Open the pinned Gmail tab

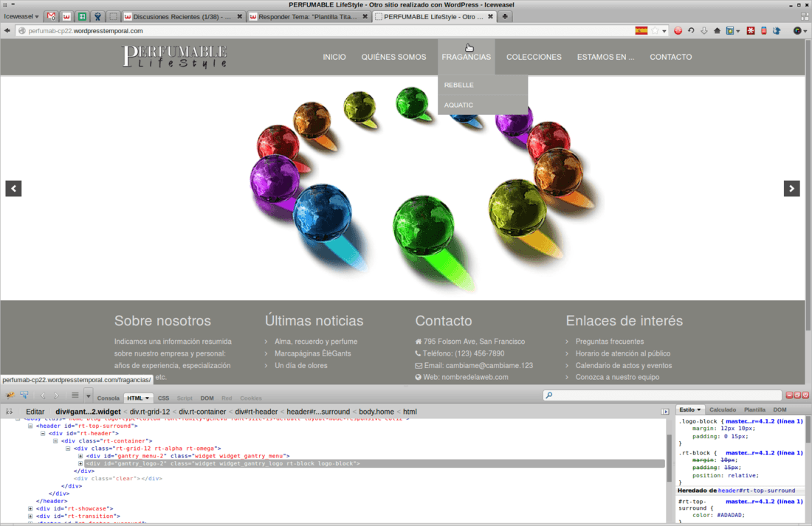click(51, 16)
